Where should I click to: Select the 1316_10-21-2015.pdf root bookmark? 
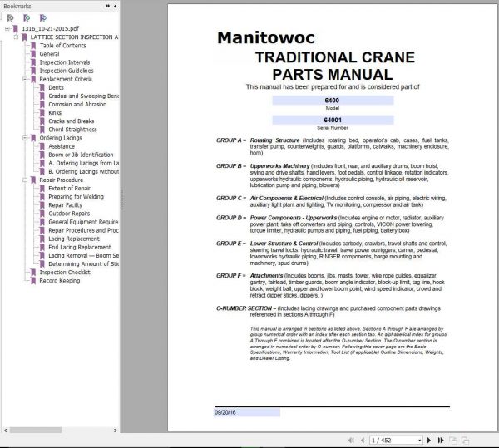pos(50,28)
